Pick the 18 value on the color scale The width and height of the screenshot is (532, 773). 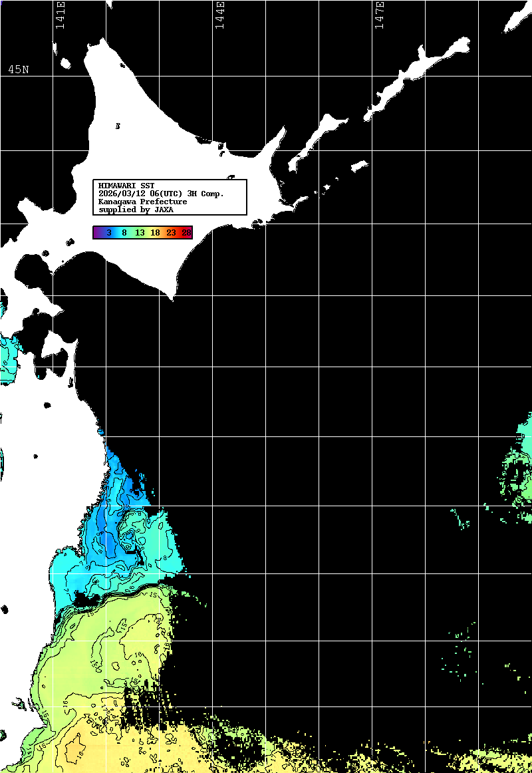click(155, 233)
